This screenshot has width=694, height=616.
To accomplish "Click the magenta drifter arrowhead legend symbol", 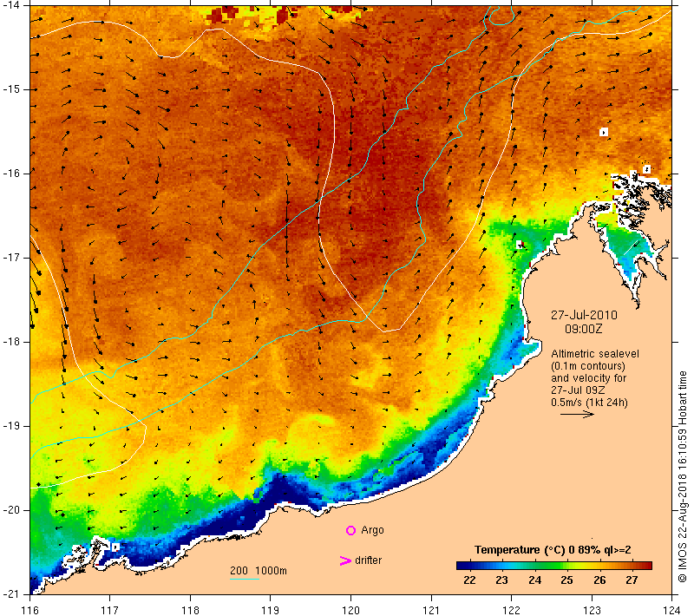I will (345, 560).
